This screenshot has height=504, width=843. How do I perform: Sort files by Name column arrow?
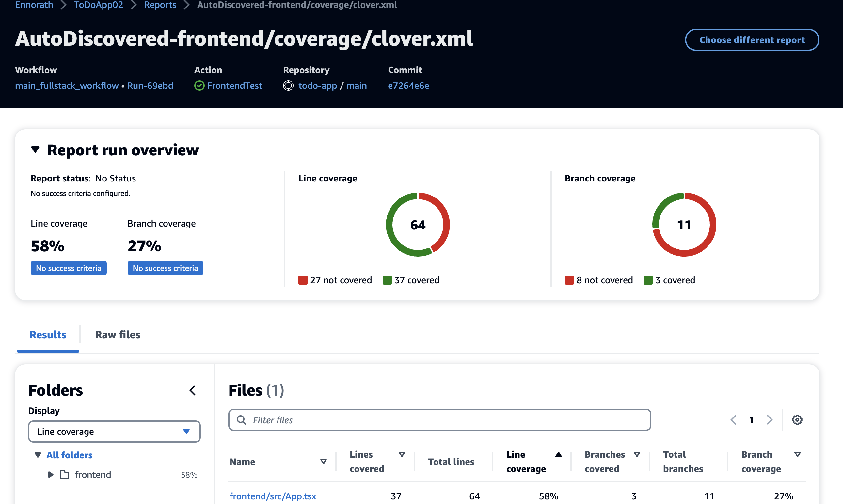(323, 462)
